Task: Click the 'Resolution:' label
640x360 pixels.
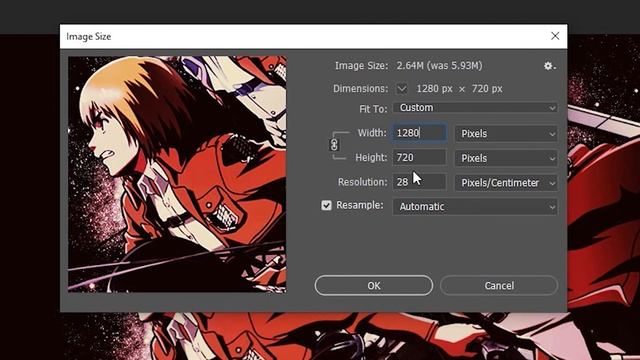Action: [x=362, y=182]
